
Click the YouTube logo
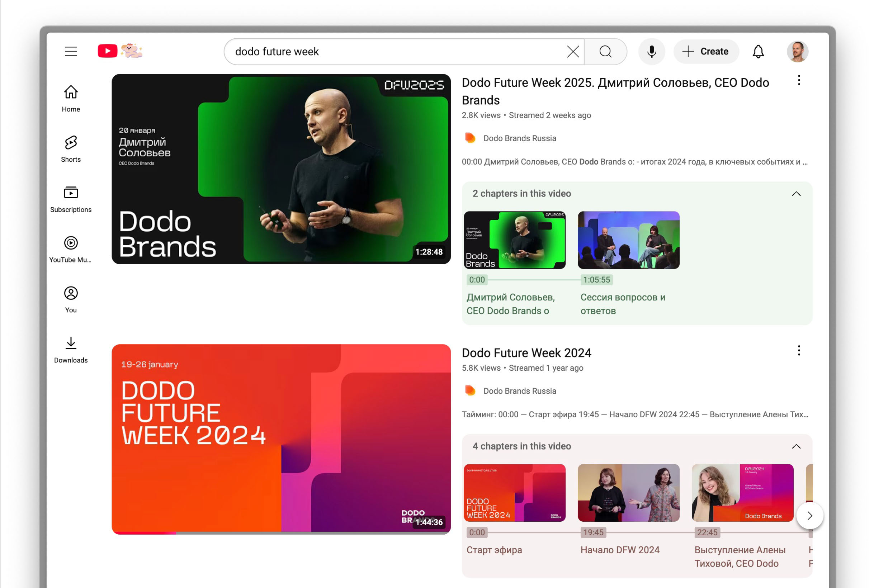tap(108, 51)
